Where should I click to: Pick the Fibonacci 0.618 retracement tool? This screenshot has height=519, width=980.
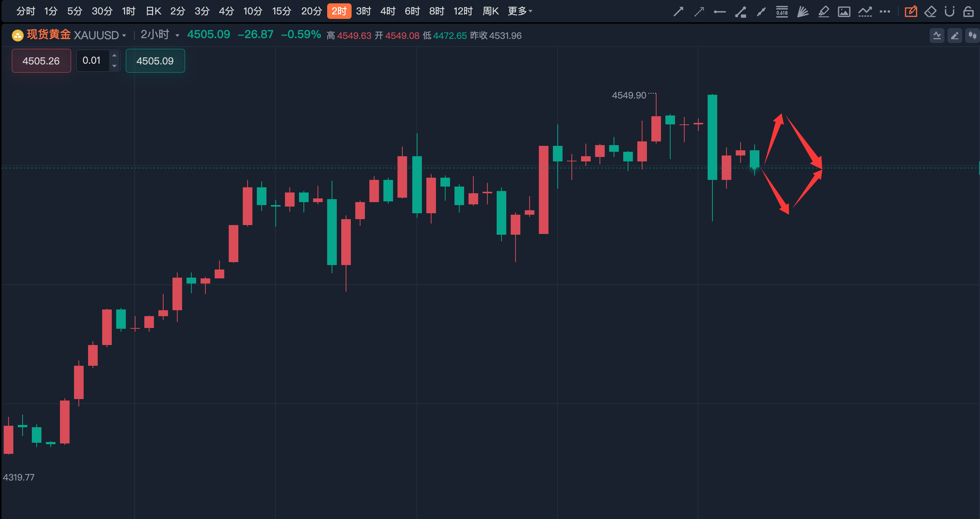click(782, 11)
